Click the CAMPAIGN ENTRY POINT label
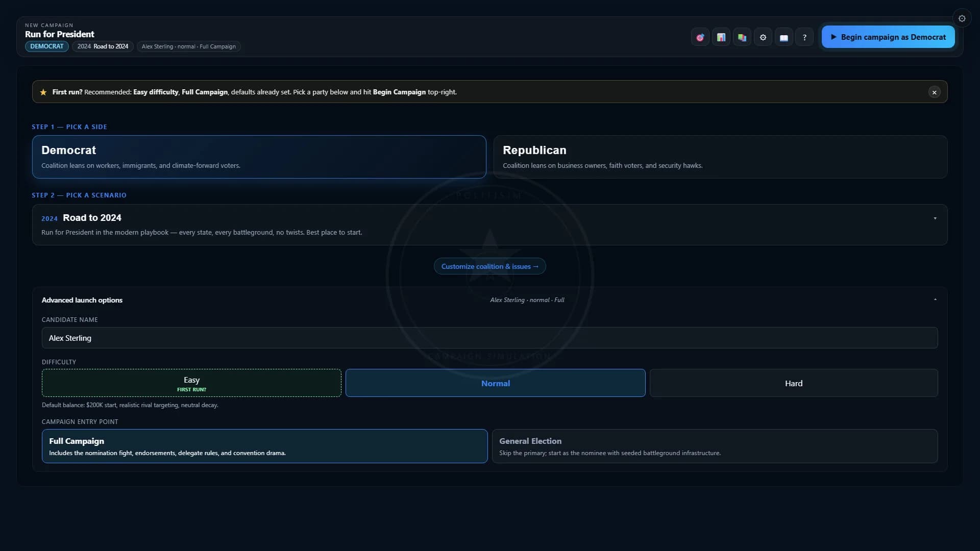The image size is (980, 551). coord(80,422)
